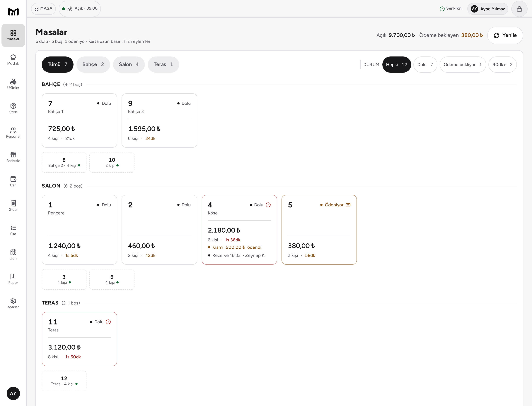
Task: Filter status by Dolu
Action: tap(425, 65)
